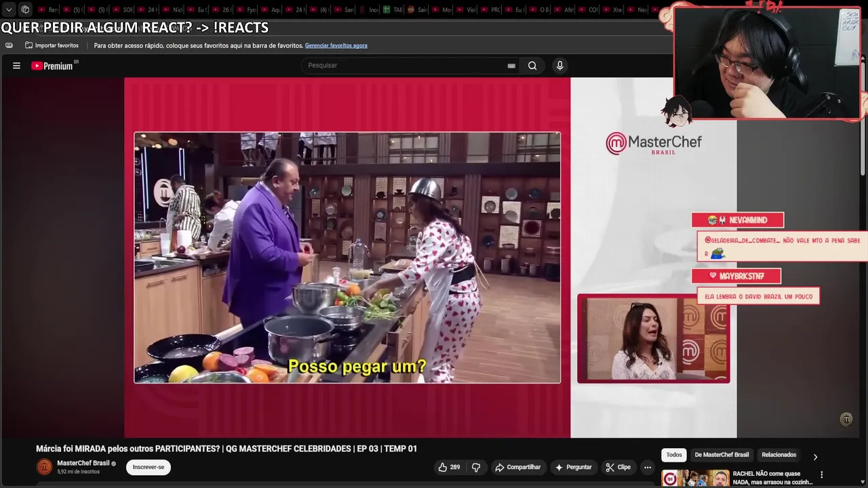
Task: Switch to browser tab labeled San
Action: 345,10
